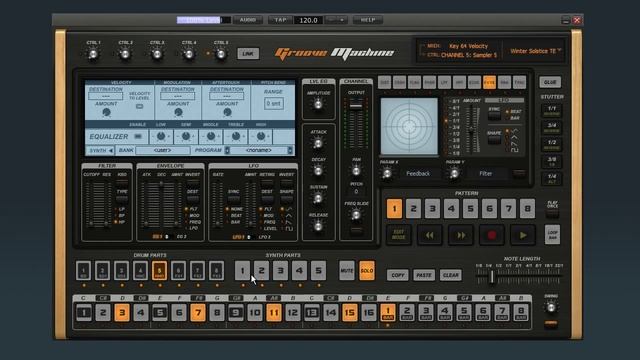Toggle the equalizer Enable switch

tap(138, 136)
